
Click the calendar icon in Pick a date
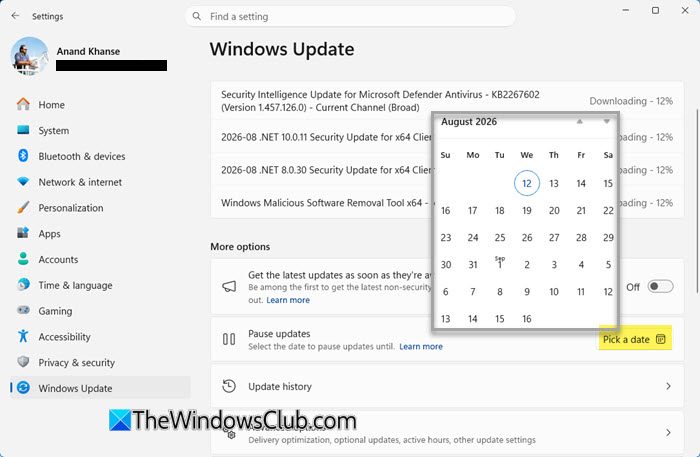(x=661, y=339)
